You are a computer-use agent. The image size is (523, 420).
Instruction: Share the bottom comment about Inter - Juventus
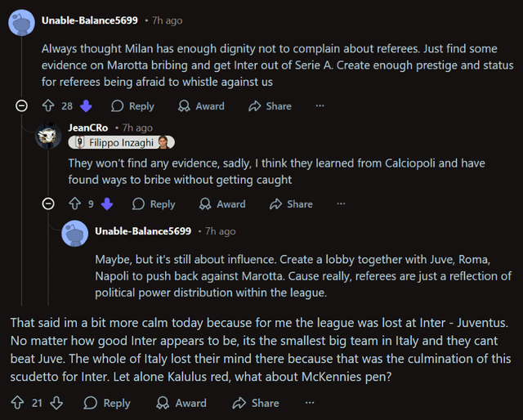(257, 403)
